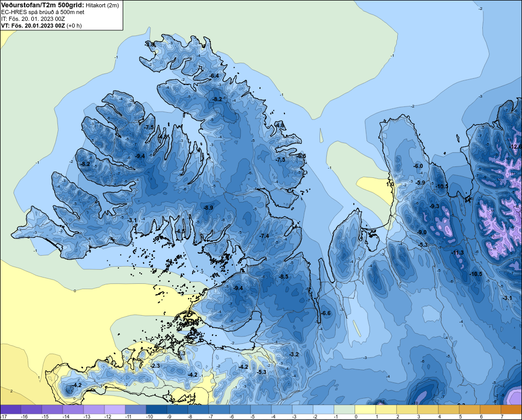Click the -8.5 temperature value

coord(283,277)
